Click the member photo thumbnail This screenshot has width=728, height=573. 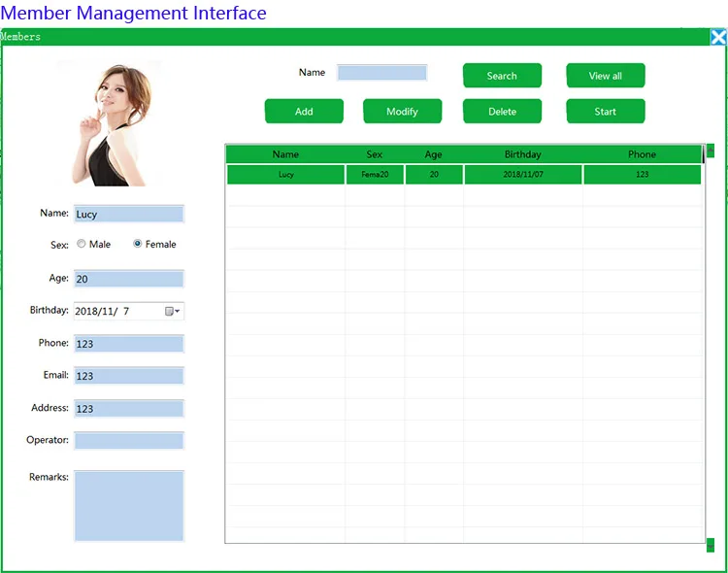pyautogui.click(x=112, y=124)
